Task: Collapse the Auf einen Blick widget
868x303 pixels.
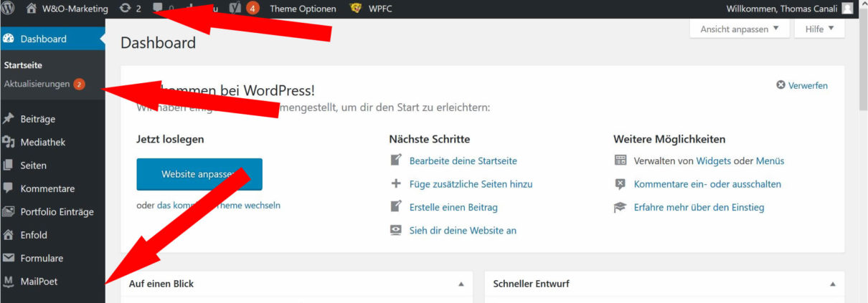Action: pos(461,284)
